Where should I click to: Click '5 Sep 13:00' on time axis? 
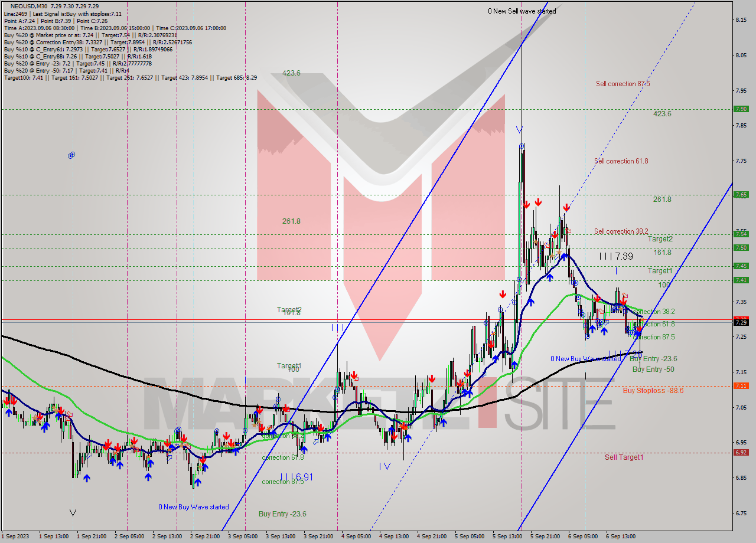(x=509, y=537)
